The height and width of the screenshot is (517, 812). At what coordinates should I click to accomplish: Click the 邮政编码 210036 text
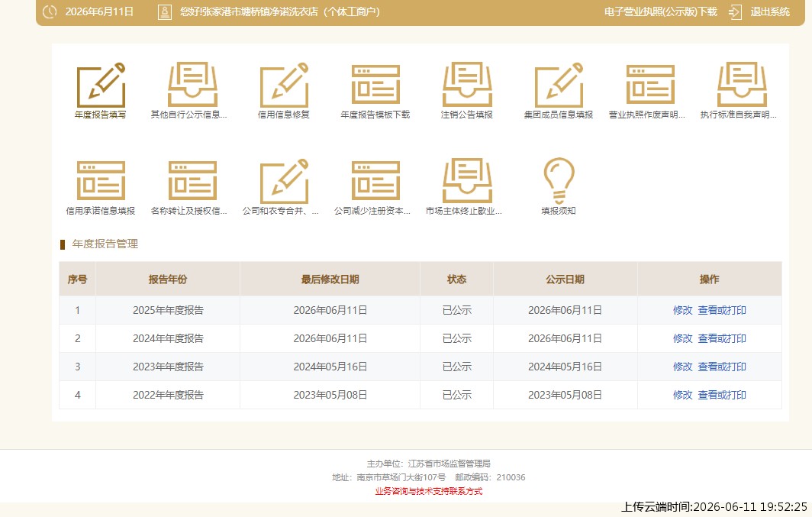click(x=490, y=477)
